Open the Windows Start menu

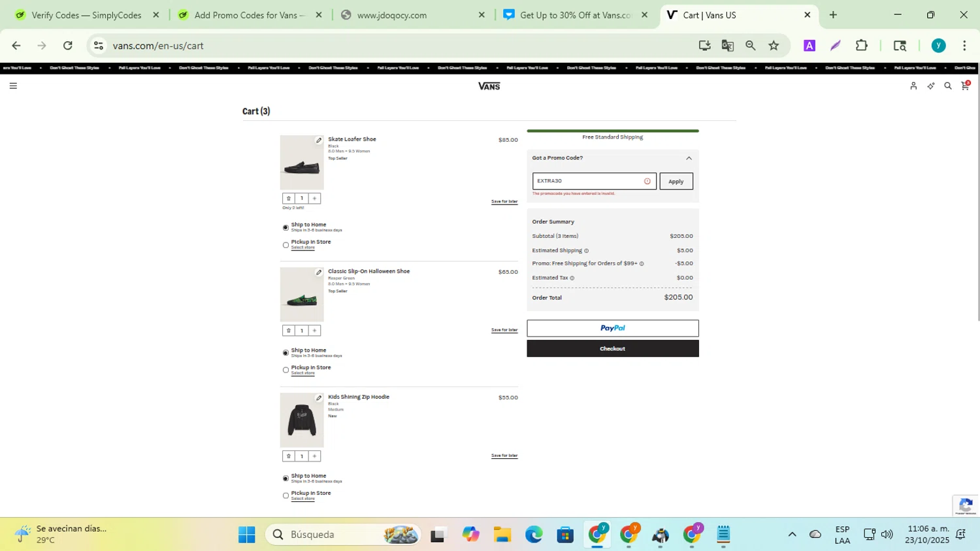click(247, 535)
